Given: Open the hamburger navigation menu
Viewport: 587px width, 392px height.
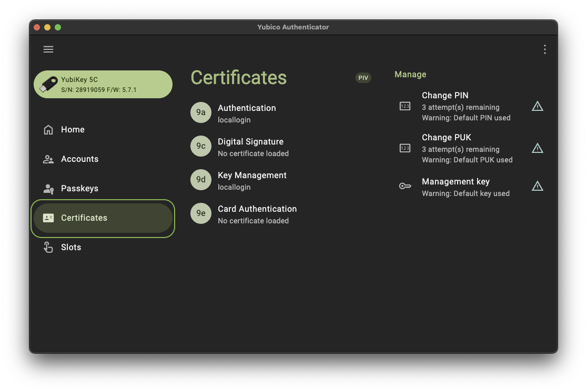Looking at the screenshot, I should point(48,49).
